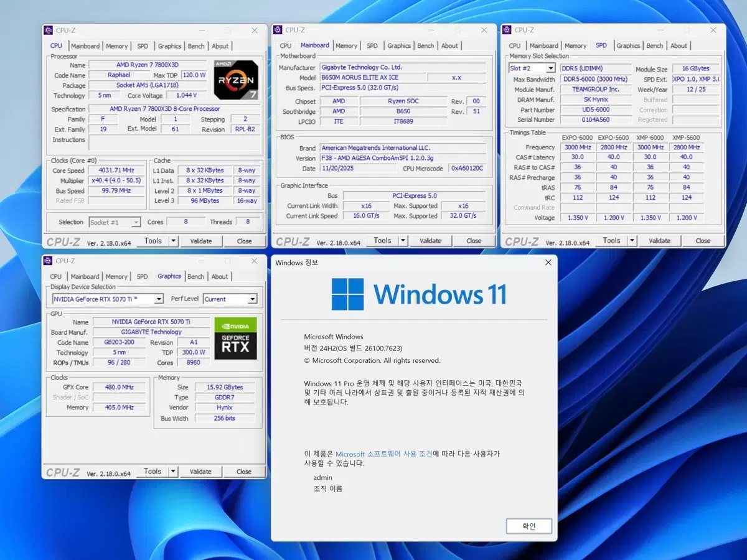
Task: Click the NVIDIA GeForce RTX logo
Action: point(235,339)
